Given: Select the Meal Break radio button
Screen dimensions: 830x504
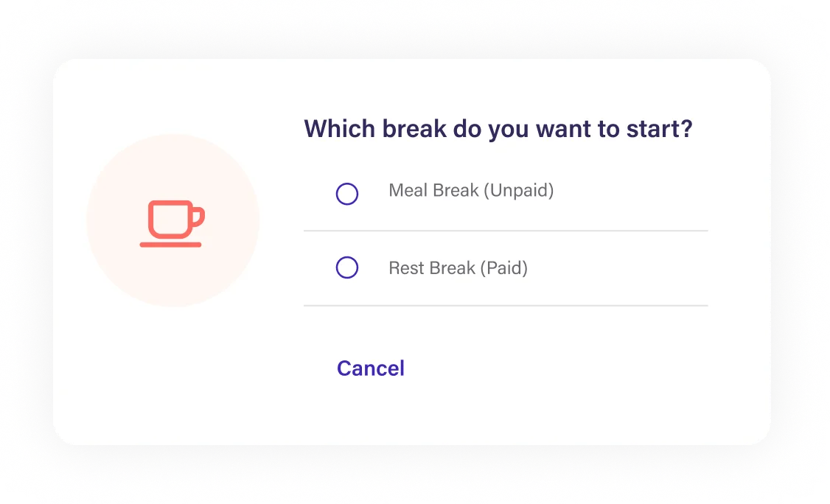Looking at the screenshot, I should 347,194.
